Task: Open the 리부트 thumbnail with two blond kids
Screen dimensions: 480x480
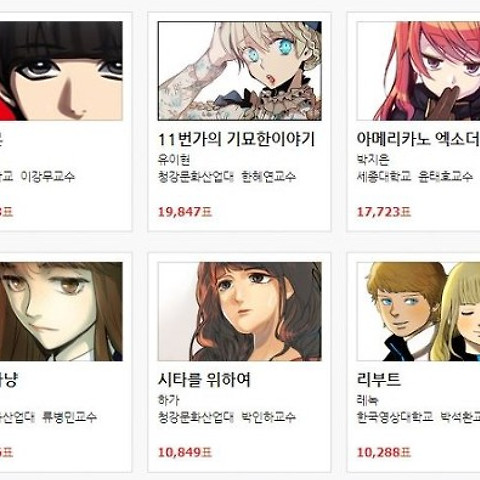Action: click(418, 311)
